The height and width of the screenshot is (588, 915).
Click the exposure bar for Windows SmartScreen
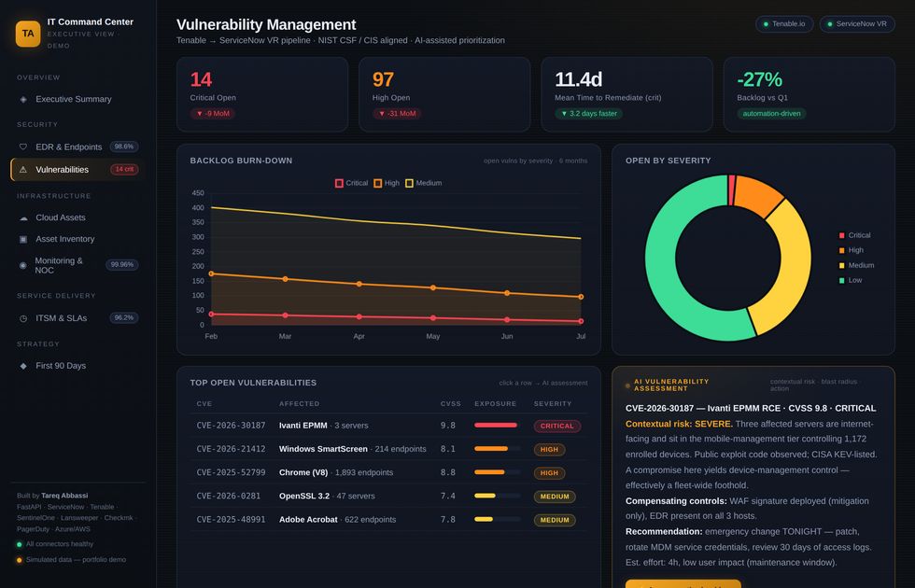click(497, 449)
